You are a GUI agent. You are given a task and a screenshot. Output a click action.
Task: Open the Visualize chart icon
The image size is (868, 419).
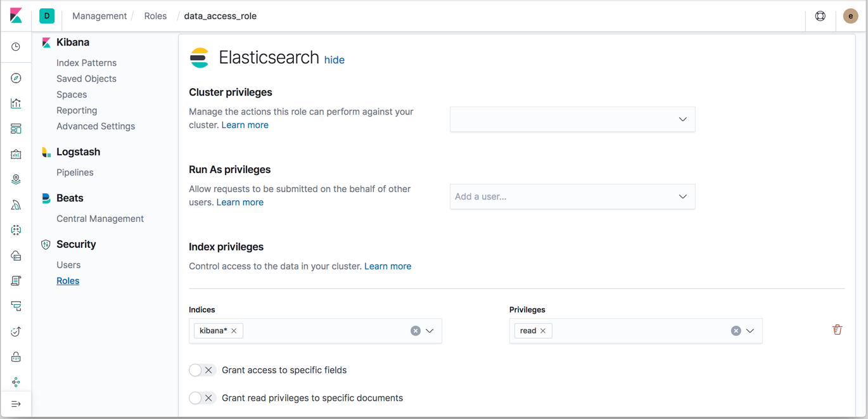(16, 103)
